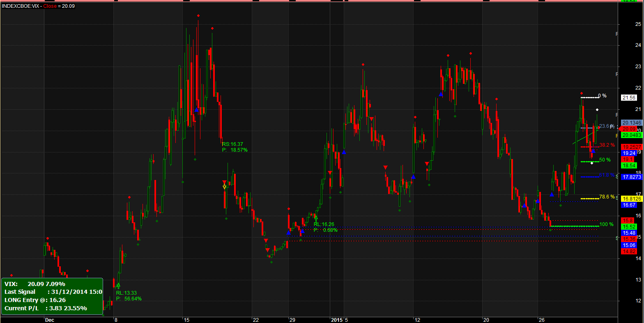Click the 2015 date axis label
Image resolution: width=644 pixels, height=323 pixels.
(x=337, y=320)
